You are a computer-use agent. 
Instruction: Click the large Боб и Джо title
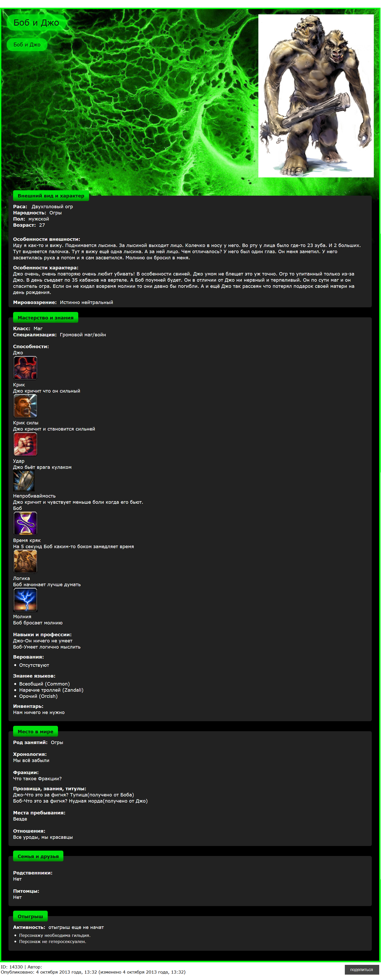click(36, 23)
